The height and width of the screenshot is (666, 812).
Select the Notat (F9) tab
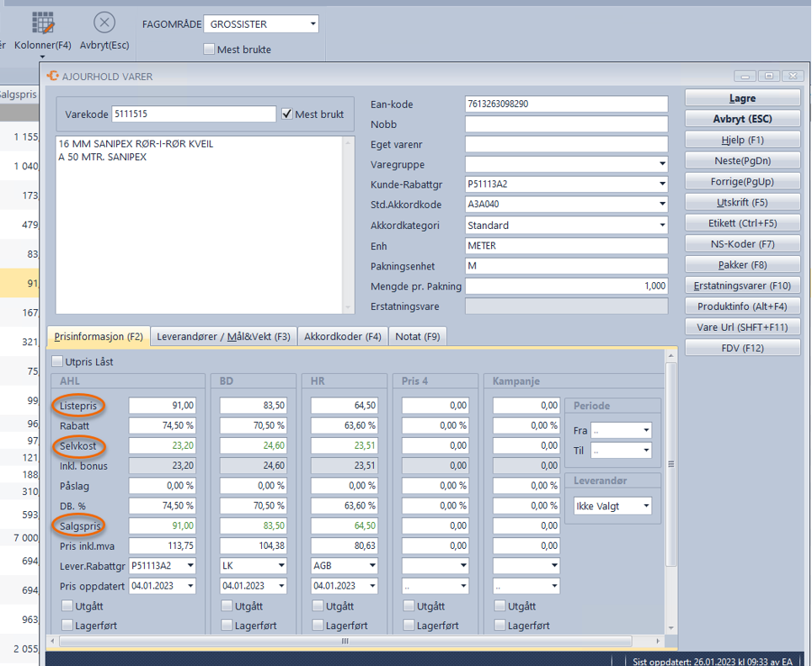click(x=418, y=337)
